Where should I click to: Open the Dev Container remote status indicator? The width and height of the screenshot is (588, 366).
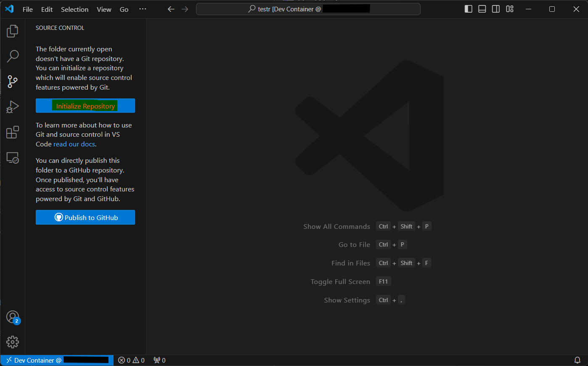pyautogui.click(x=57, y=360)
